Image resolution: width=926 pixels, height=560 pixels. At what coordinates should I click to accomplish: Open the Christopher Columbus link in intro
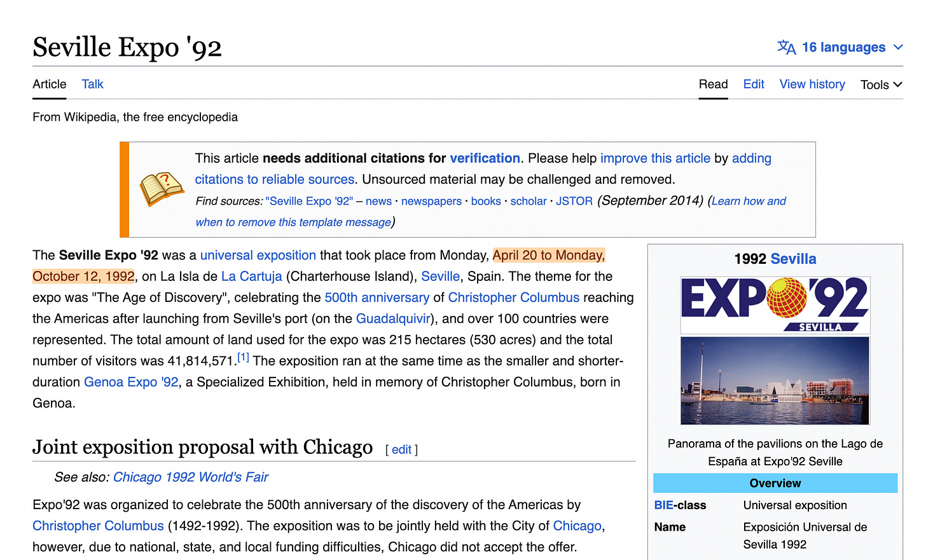[x=514, y=297]
